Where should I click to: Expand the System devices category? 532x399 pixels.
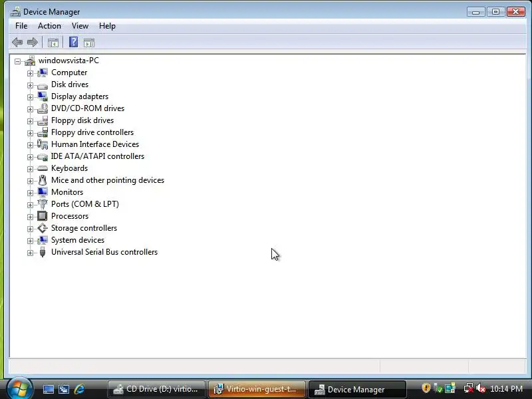click(30, 241)
